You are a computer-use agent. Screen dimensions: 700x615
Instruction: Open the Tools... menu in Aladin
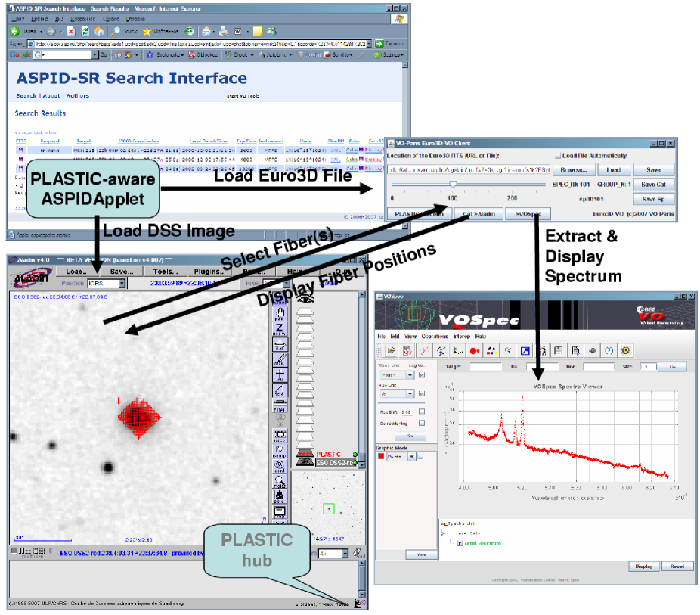click(164, 271)
